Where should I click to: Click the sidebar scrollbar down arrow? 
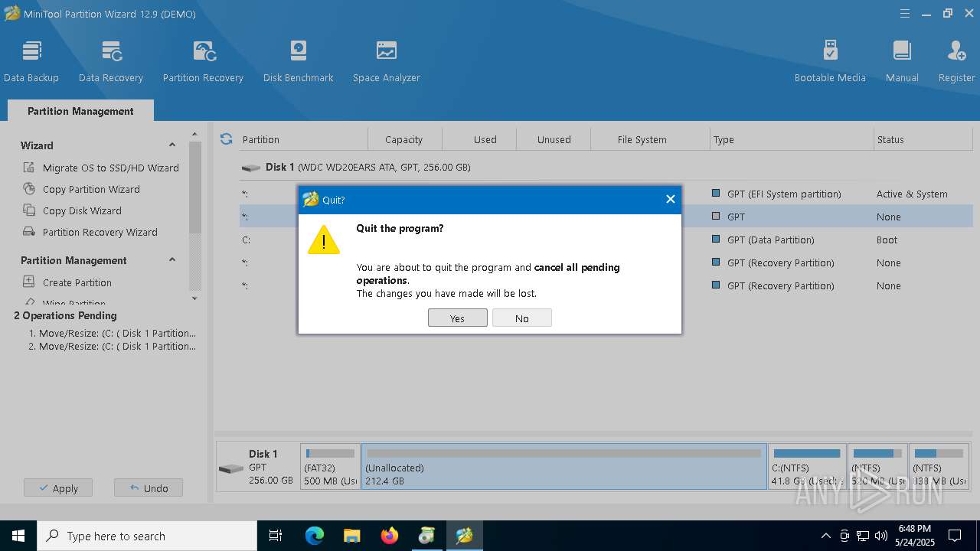[194, 298]
